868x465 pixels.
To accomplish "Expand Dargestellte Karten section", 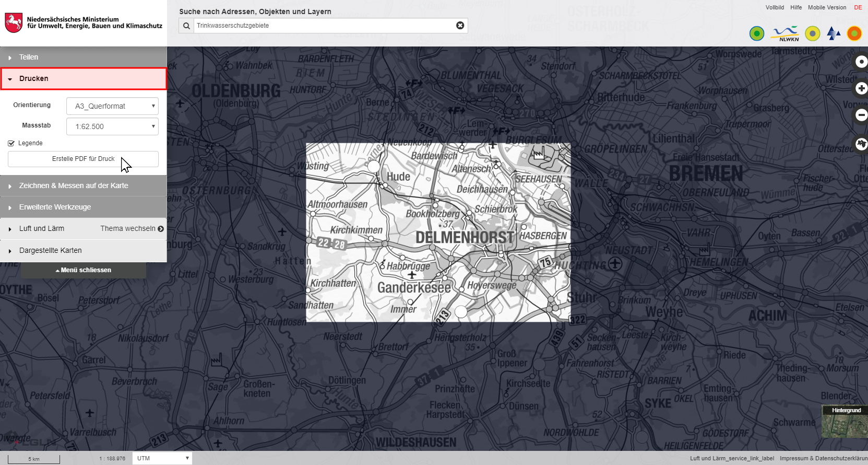I will pyautogui.click(x=84, y=250).
